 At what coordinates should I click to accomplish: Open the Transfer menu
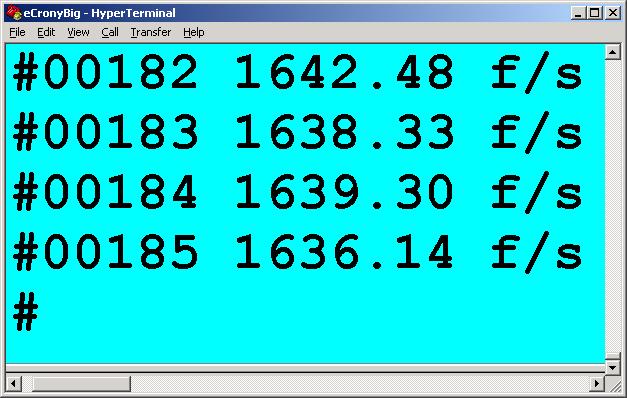[x=151, y=32]
